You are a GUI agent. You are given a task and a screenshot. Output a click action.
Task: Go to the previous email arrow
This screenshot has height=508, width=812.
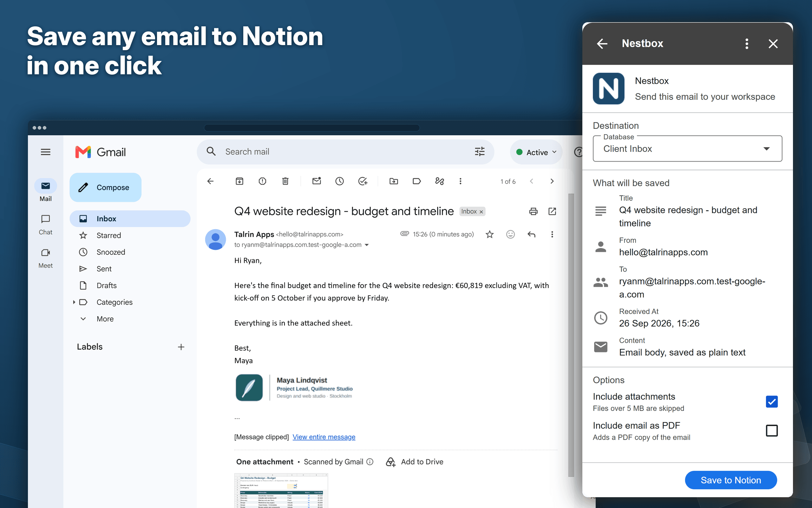click(x=532, y=181)
